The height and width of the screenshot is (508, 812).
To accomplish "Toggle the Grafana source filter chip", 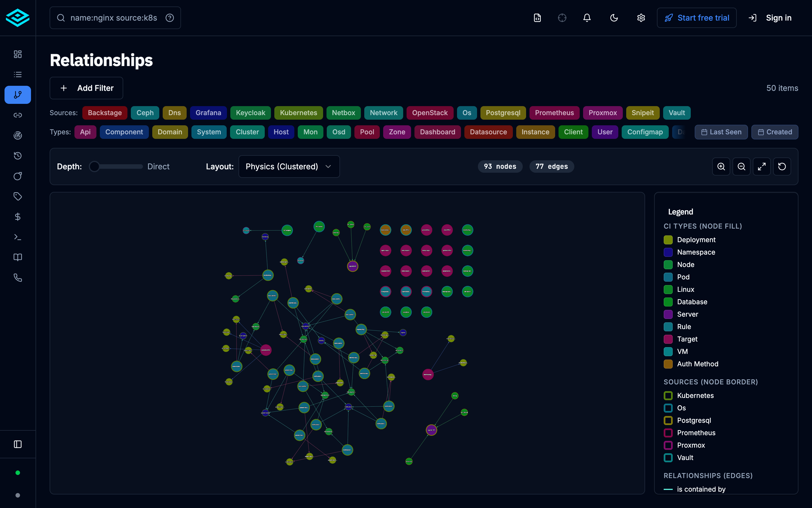I will point(208,113).
